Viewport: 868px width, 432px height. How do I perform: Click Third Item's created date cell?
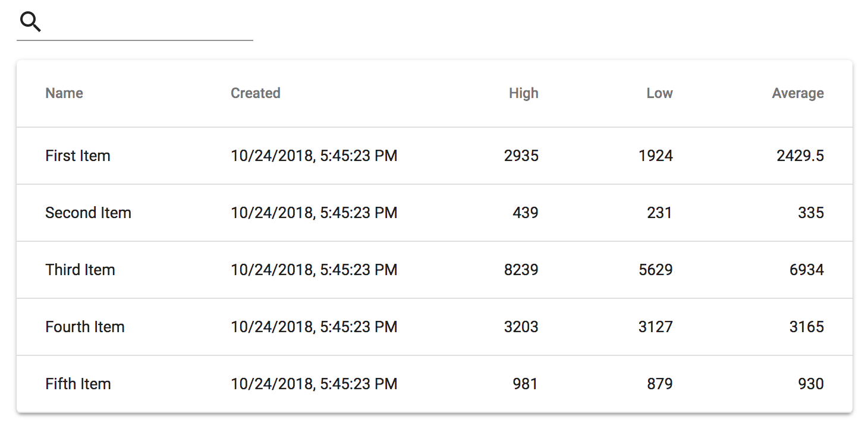314,270
